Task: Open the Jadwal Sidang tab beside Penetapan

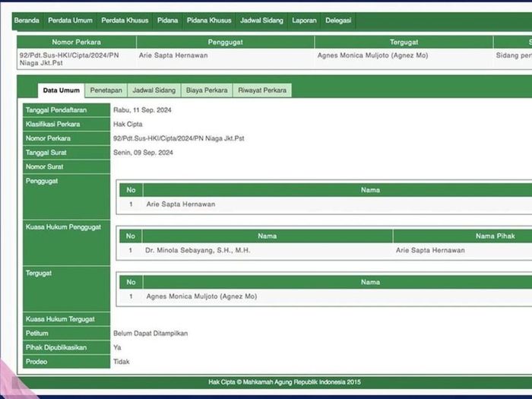Action: coord(154,90)
